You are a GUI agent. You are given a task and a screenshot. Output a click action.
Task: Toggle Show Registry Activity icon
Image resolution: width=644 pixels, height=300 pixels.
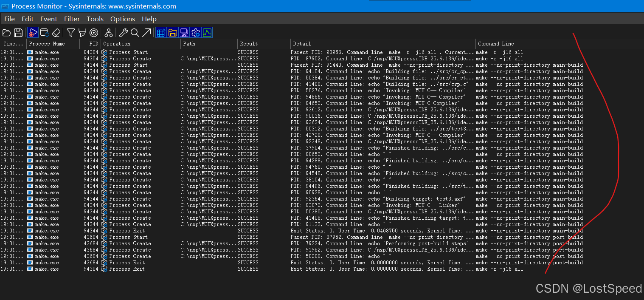[x=161, y=33]
